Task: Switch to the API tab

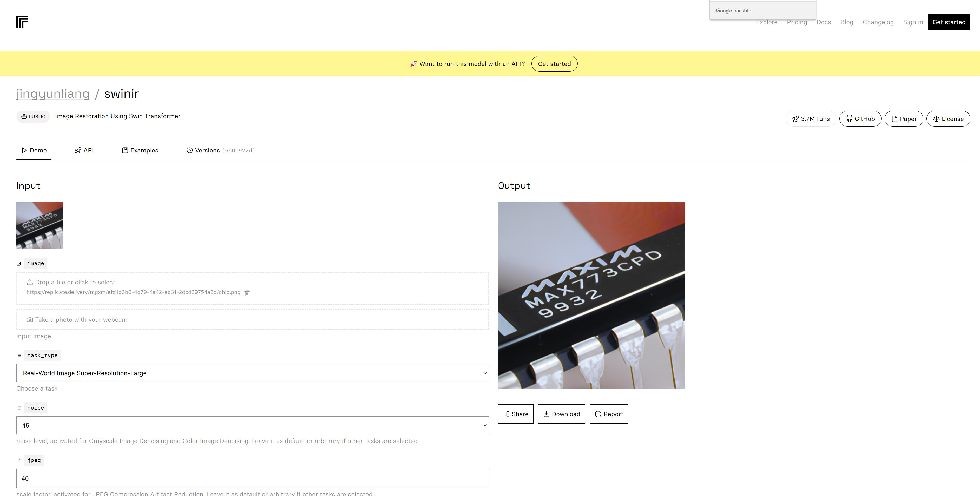Action: pos(84,151)
